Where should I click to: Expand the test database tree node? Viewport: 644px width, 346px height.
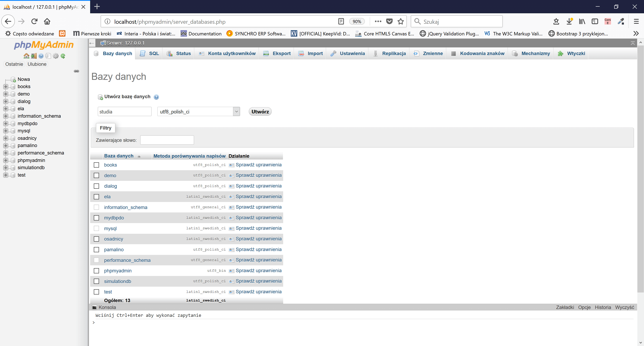[5, 175]
